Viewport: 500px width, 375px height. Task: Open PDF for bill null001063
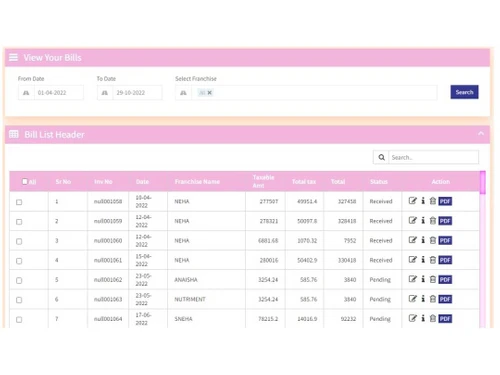coord(445,299)
